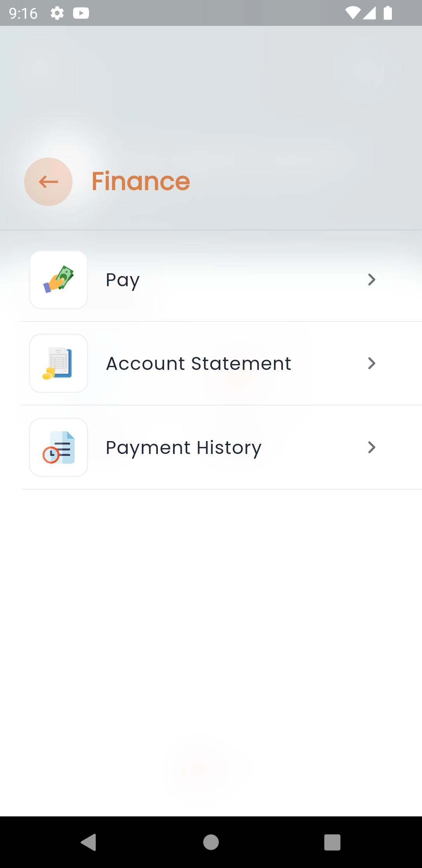Image resolution: width=422 pixels, height=868 pixels.
Task: Open the Pay menu item
Action: (x=123, y=280)
